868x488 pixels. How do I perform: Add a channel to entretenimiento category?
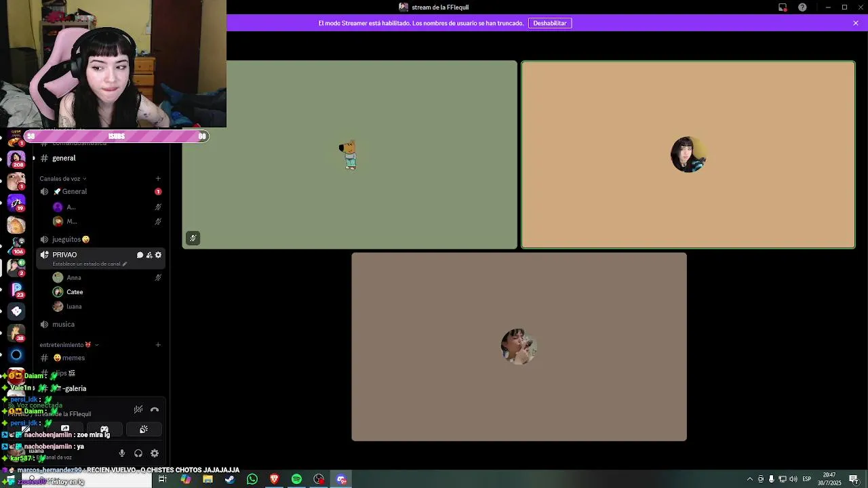pyautogui.click(x=158, y=345)
